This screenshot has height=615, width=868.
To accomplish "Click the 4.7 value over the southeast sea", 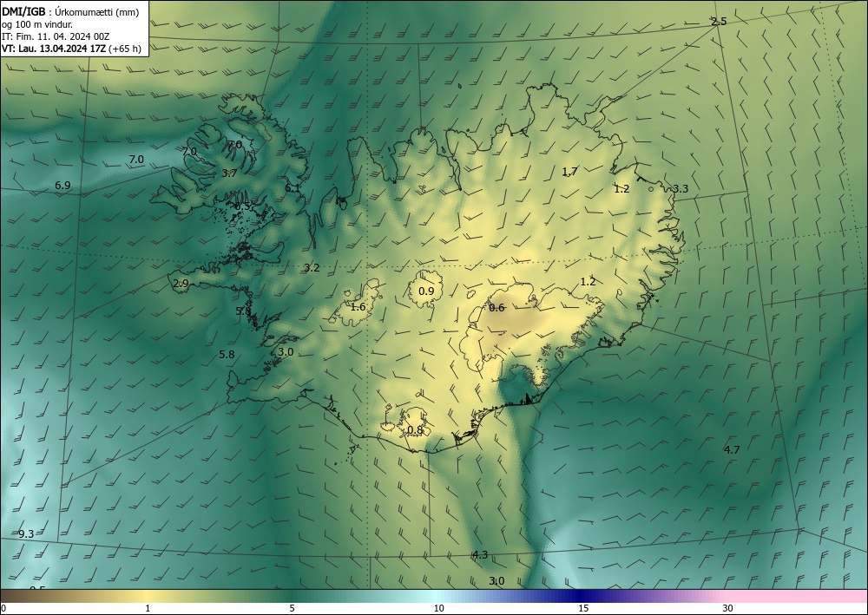I will point(731,449).
